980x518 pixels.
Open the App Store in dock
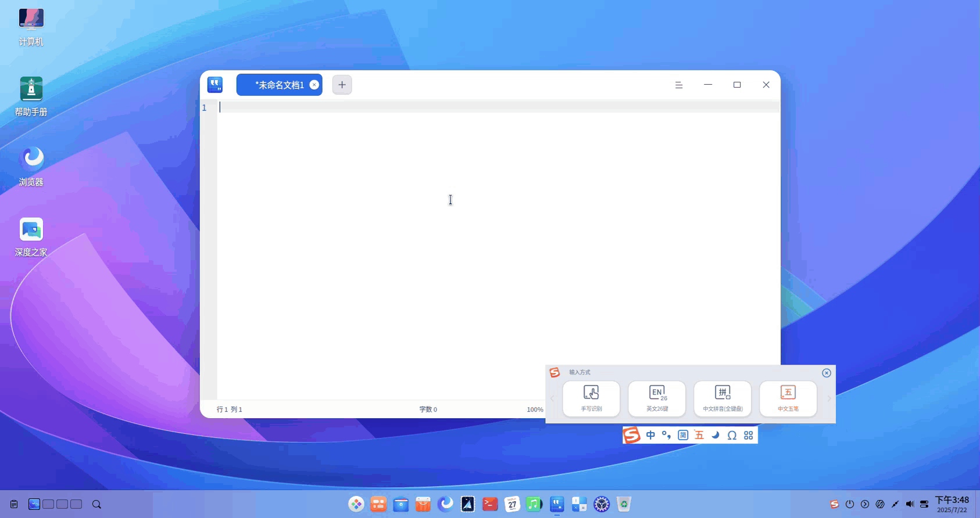pyautogui.click(x=423, y=504)
